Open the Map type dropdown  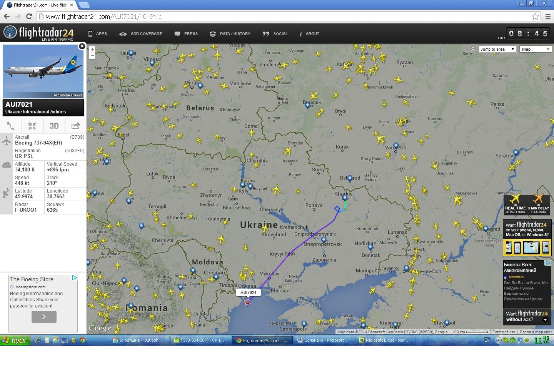[x=536, y=49]
